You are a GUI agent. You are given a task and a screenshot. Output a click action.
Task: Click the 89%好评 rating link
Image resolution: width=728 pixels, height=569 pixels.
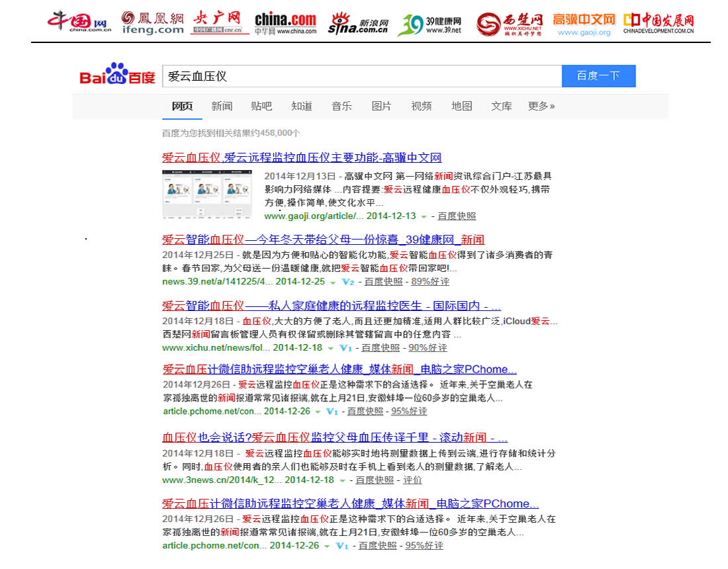pyautogui.click(x=430, y=282)
